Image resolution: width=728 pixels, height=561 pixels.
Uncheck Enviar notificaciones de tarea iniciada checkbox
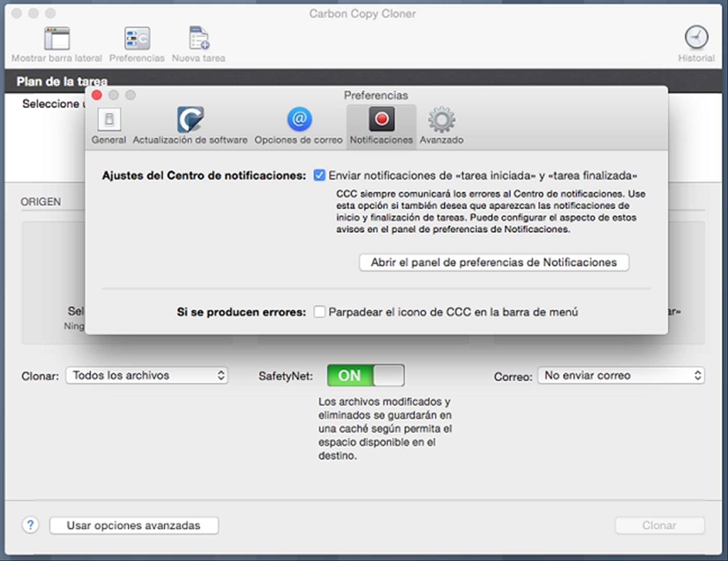(x=319, y=176)
